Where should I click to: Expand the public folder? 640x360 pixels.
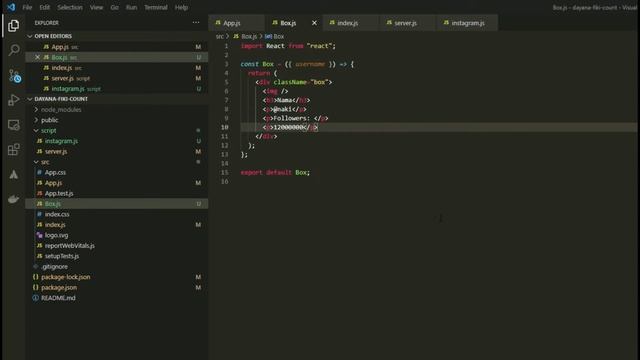(49, 120)
